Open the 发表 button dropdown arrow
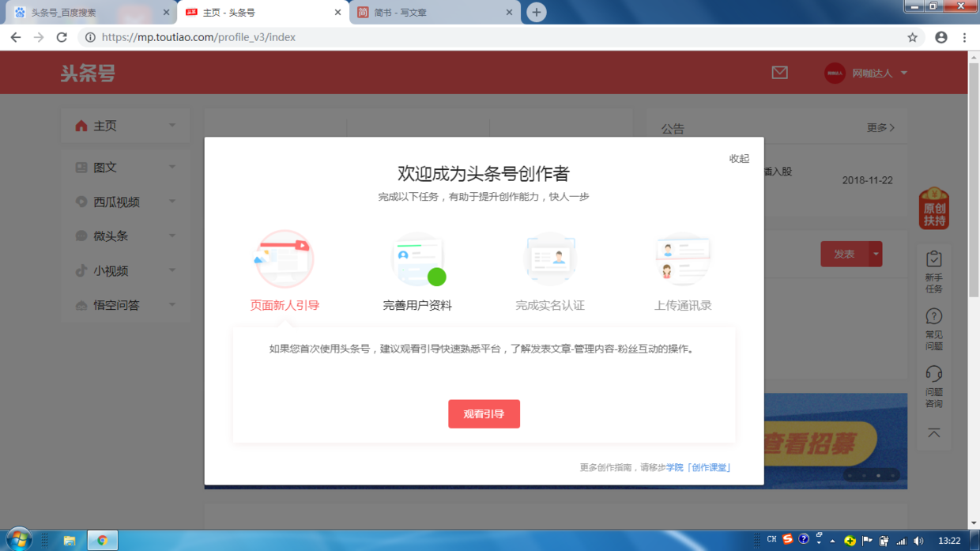The height and width of the screenshot is (551, 980). tap(876, 254)
